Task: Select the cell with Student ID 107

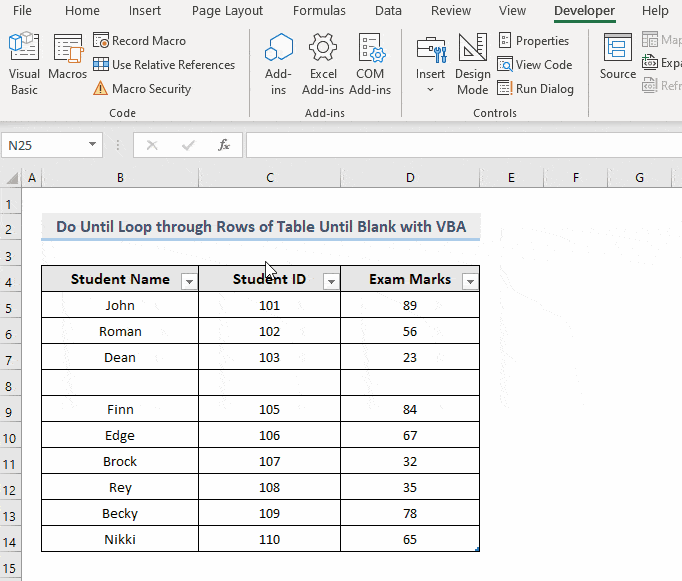Action: (x=270, y=461)
